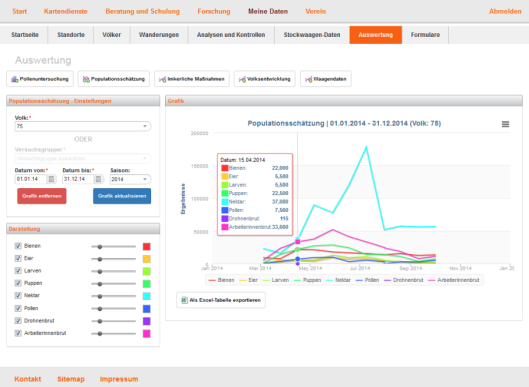Open the pink Arbeiterinnenbrut color swatch

146,334
